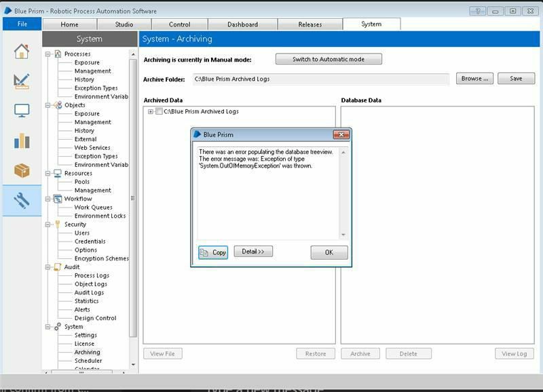Screen dimensions: 543x392
Task: Click Switch to Automatic mode button
Action: pos(329,59)
